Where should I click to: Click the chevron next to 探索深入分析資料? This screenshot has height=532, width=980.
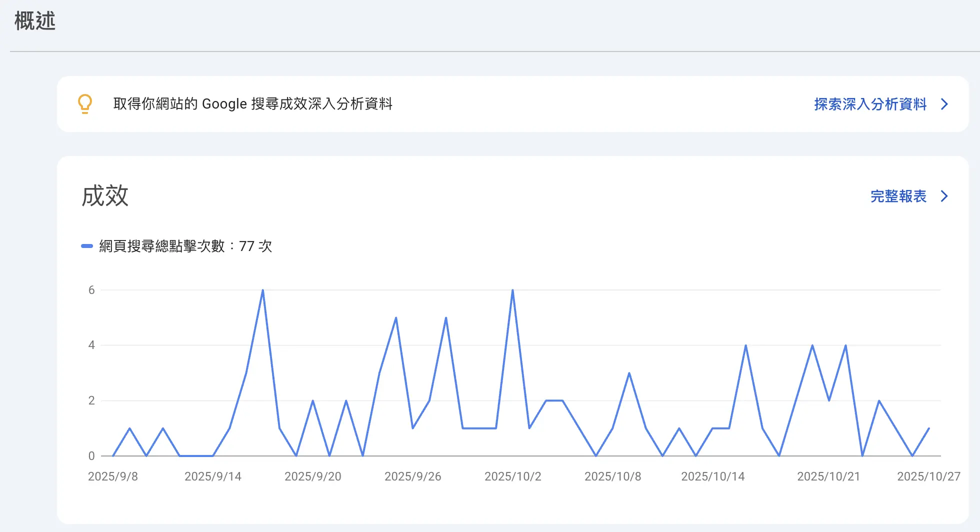tap(944, 104)
